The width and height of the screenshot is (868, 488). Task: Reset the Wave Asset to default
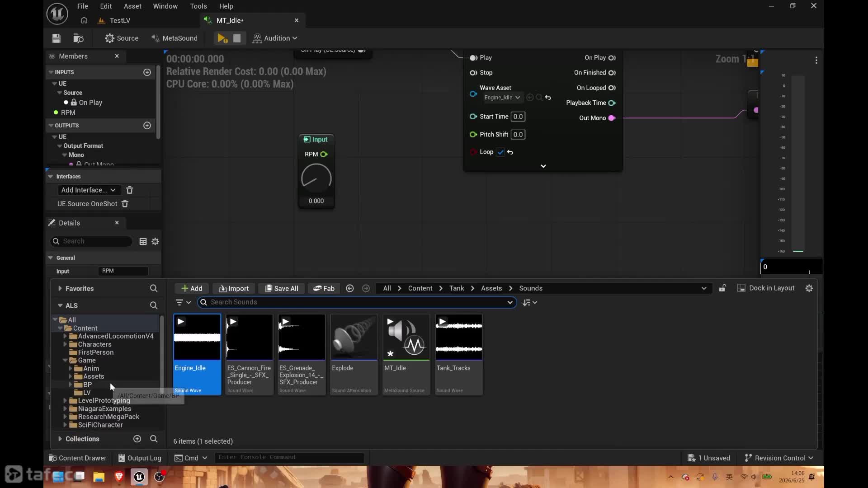click(x=548, y=98)
